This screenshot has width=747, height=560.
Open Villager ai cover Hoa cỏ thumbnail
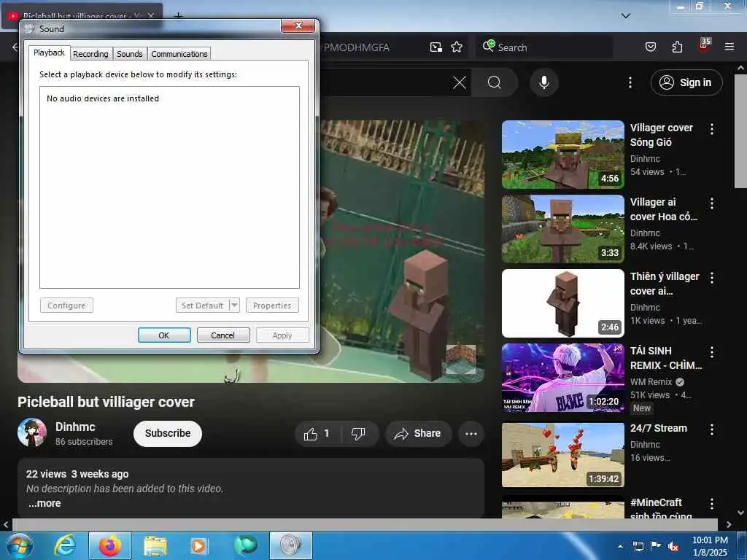562,229
